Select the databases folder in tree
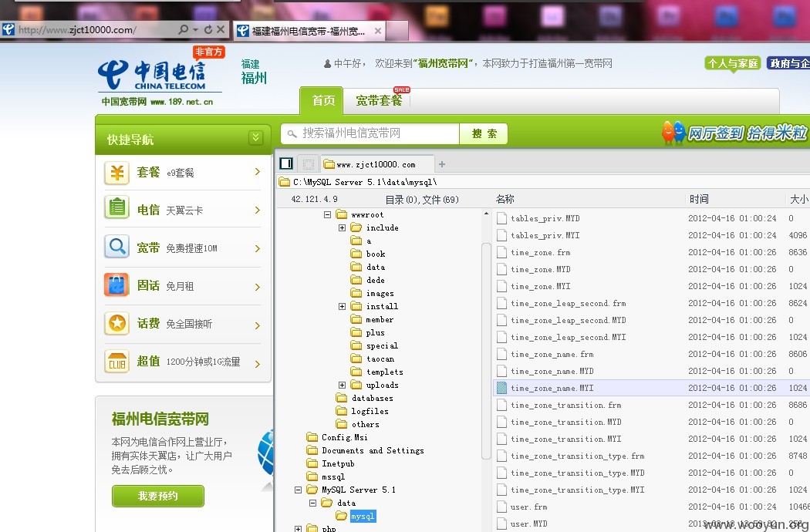Screen dimensions: 810x532 [x=372, y=398]
